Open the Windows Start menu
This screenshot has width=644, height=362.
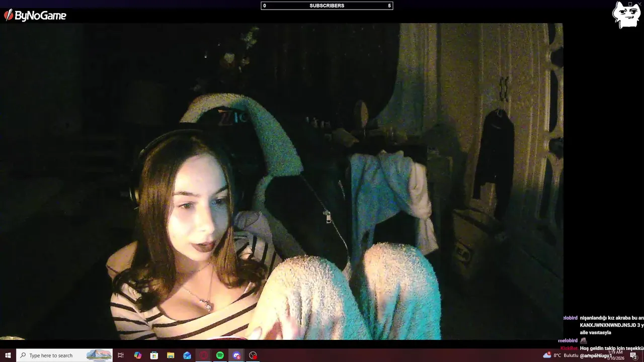point(8,355)
